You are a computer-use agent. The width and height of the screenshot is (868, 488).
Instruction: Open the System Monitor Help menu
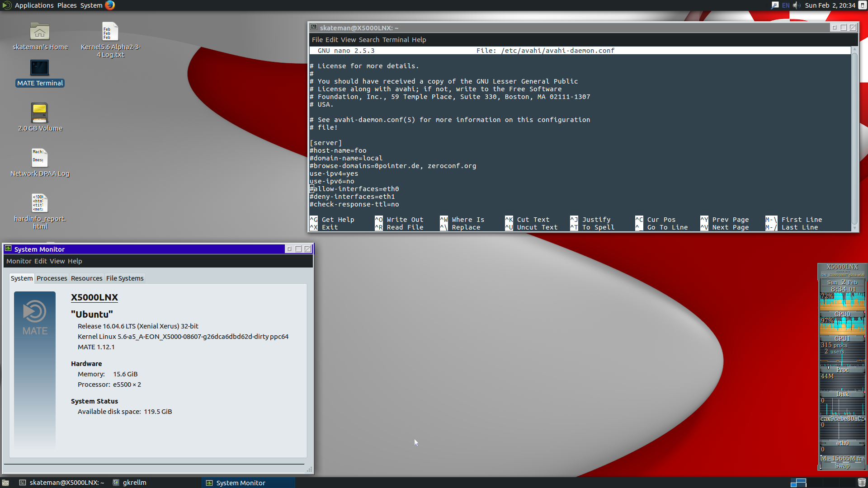75,261
